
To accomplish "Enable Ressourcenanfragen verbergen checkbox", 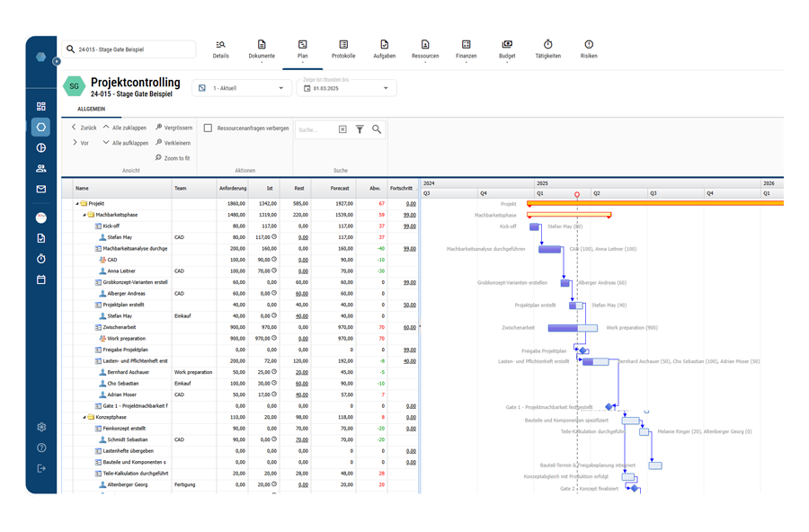I will coord(208,129).
